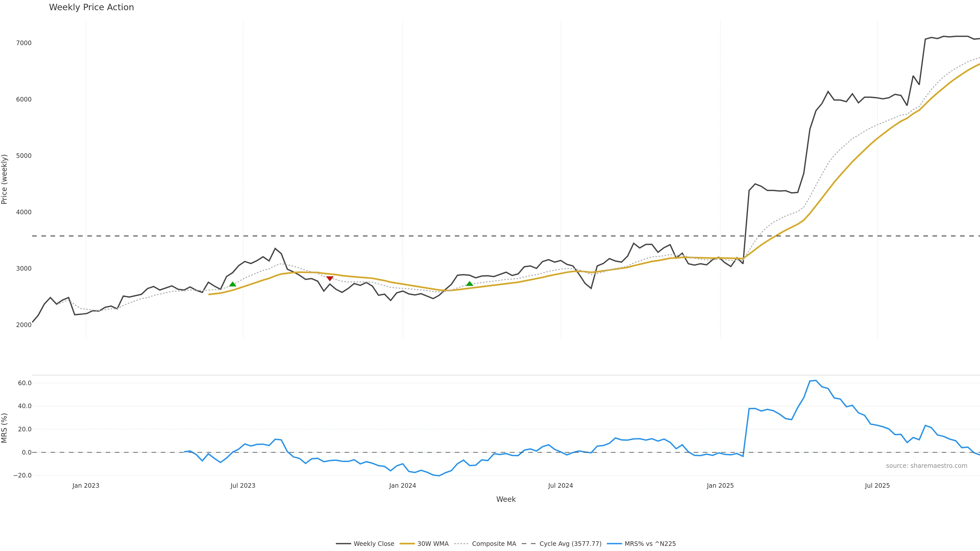Select the Jul 2024 x-axis tick label

coord(560,486)
